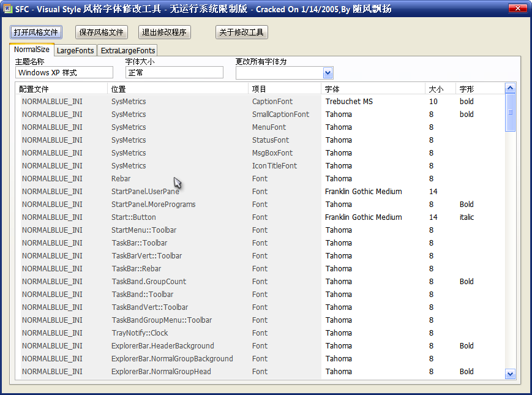532x395 pixels.
Task: Select the ExplorerBar.NormalGroupBackground location cell
Action: coord(172,359)
